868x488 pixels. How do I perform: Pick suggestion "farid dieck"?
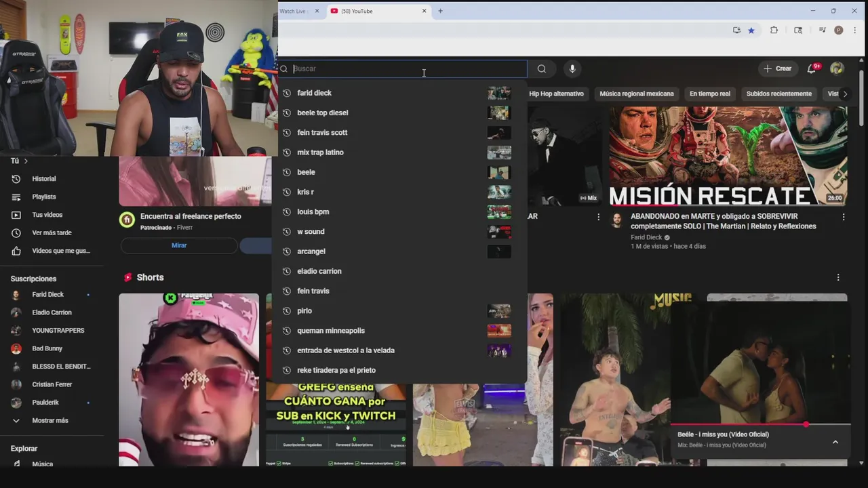(x=399, y=93)
